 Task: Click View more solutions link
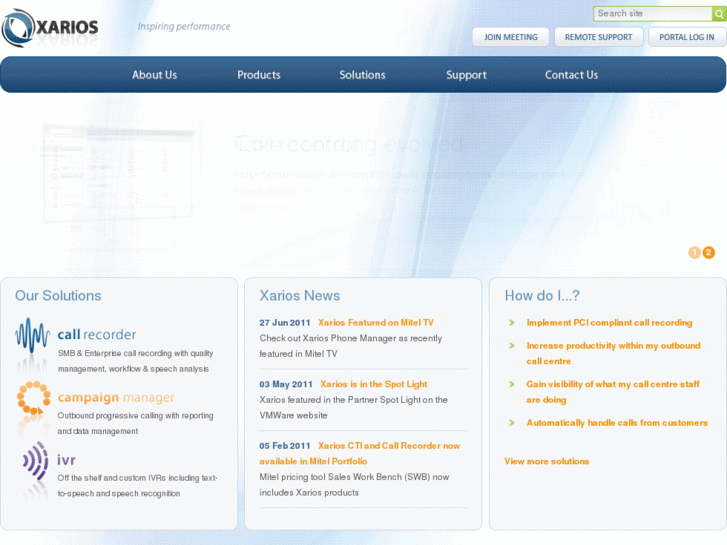(x=547, y=462)
